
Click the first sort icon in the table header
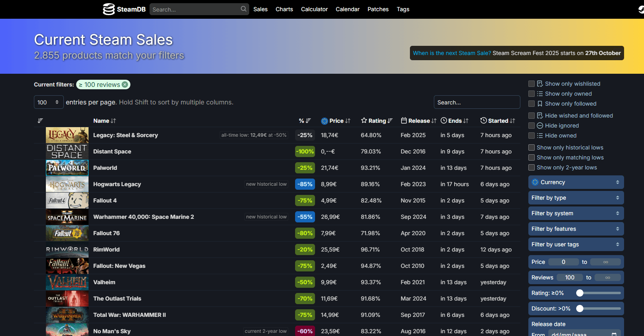(40, 121)
